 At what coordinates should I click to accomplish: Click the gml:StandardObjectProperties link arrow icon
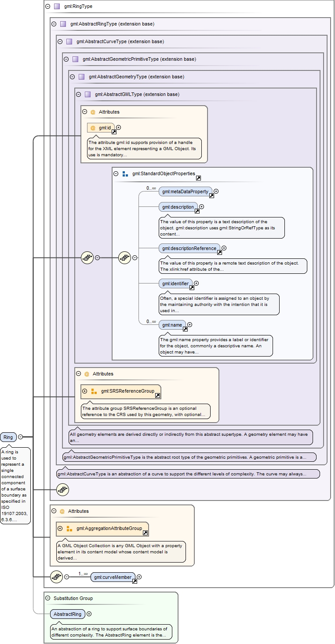tap(198, 178)
